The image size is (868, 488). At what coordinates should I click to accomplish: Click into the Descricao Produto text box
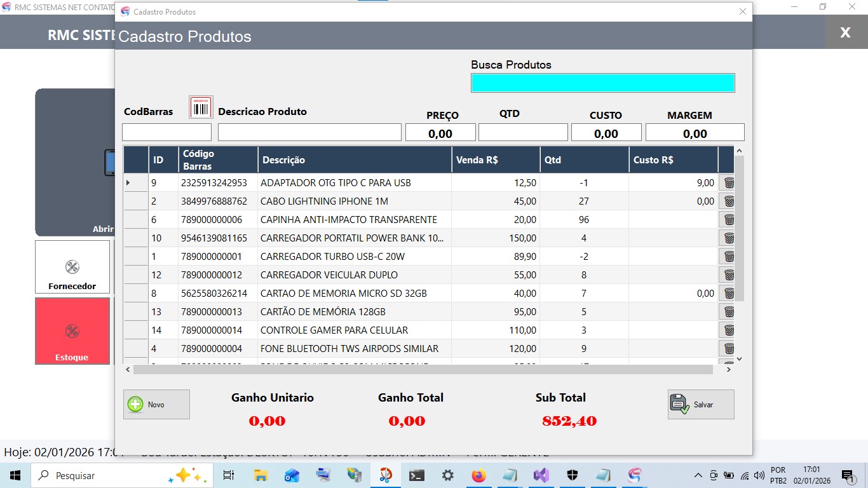click(309, 132)
